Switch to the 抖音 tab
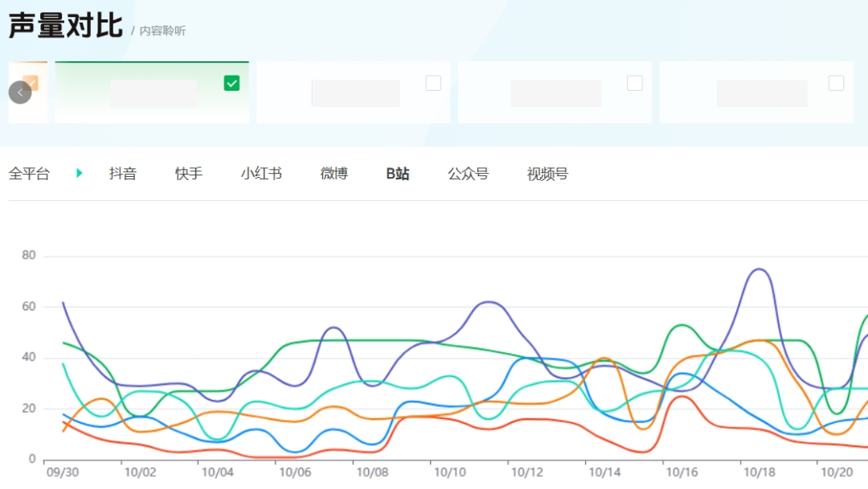The height and width of the screenshot is (489, 868). (123, 174)
